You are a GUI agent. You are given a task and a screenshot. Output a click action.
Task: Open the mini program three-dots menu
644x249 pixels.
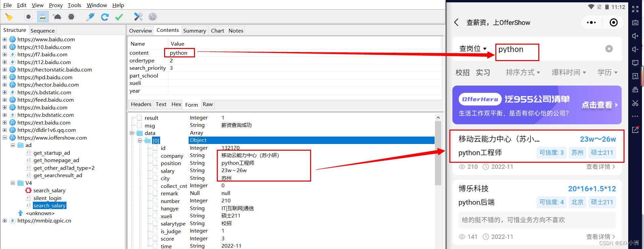(x=591, y=22)
